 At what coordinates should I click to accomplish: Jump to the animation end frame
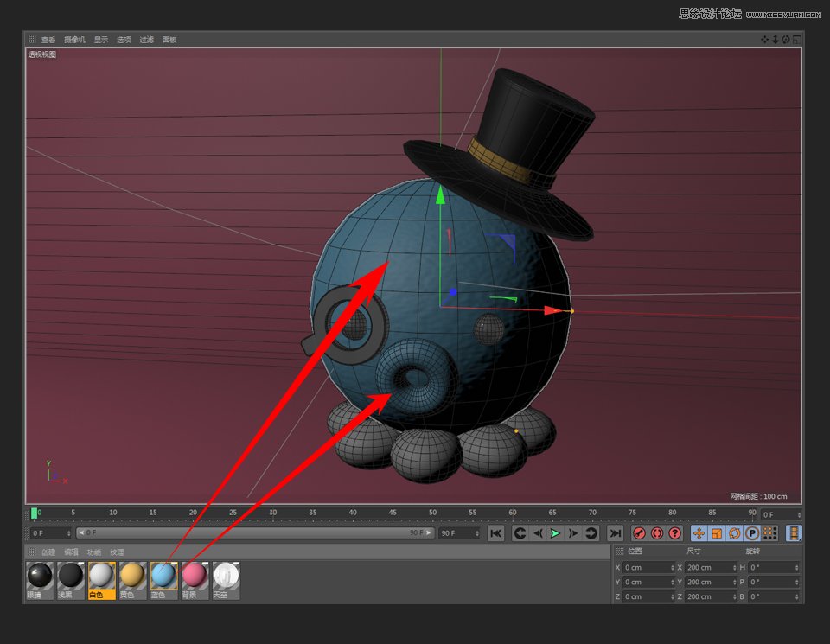point(615,533)
